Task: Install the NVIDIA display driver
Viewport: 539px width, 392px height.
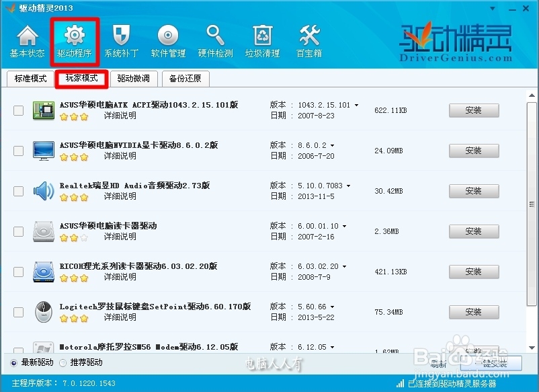Action: point(474,151)
